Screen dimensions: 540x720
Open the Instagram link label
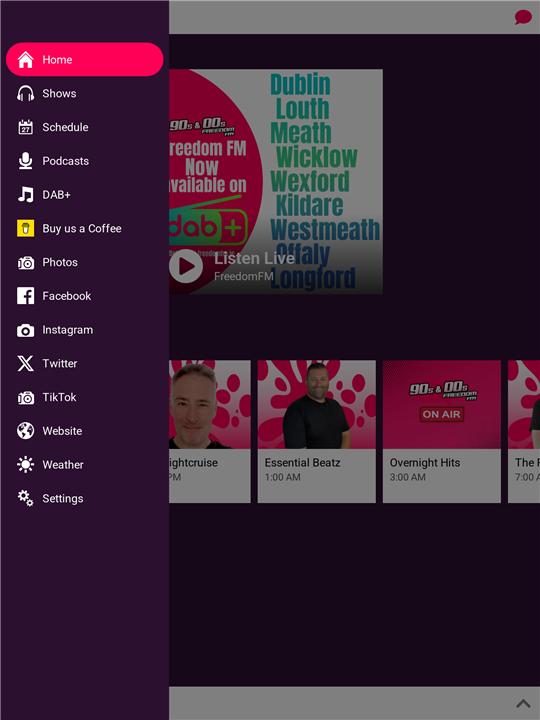click(68, 330)
